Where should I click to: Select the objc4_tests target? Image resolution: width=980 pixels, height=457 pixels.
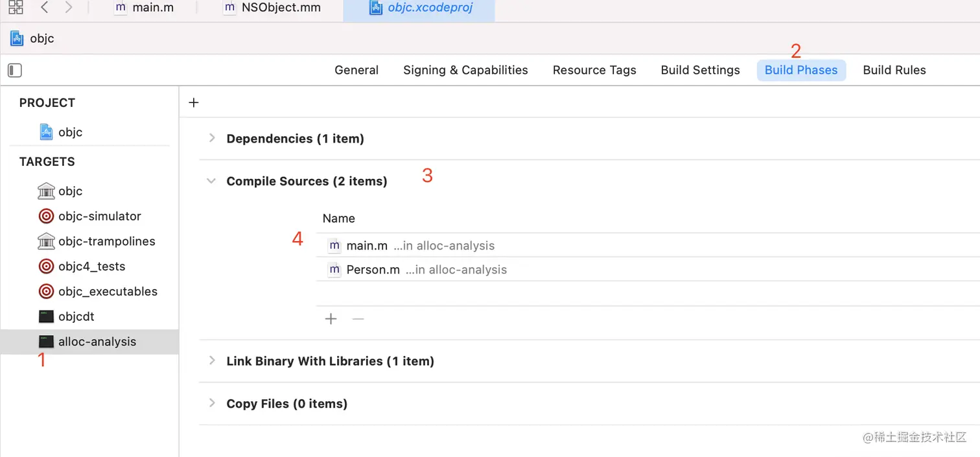point(91,266)
